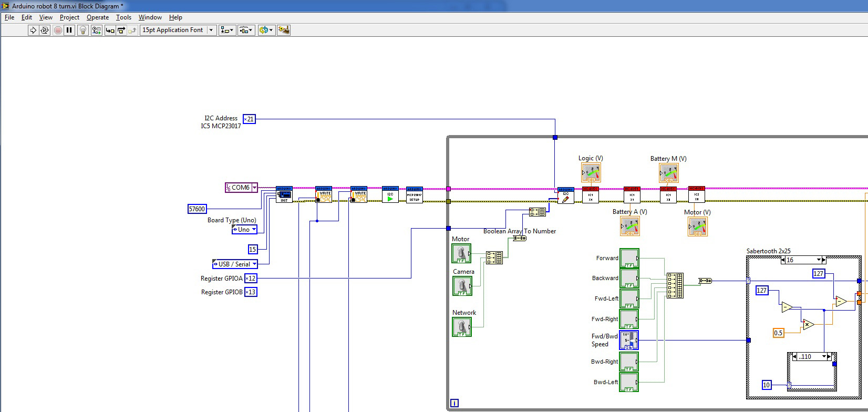Select the multiply node beside 0.5
Viewport: 868px width, 412px height.
[x=809, y=325]
